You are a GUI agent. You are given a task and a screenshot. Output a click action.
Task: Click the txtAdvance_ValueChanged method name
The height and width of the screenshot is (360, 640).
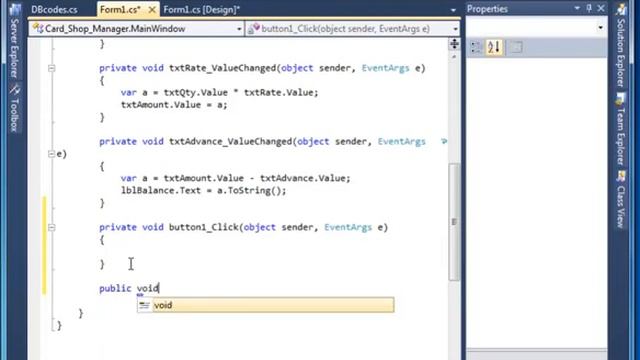click(x=231, y=142)
